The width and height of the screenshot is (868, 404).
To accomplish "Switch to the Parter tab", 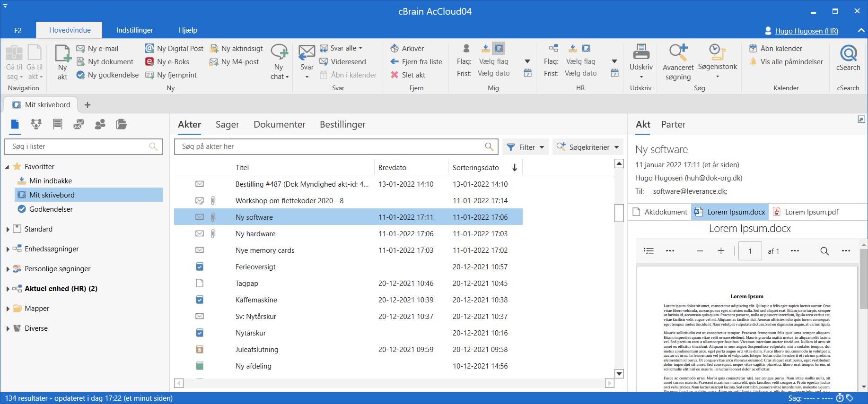I will [x=673, y=124].
